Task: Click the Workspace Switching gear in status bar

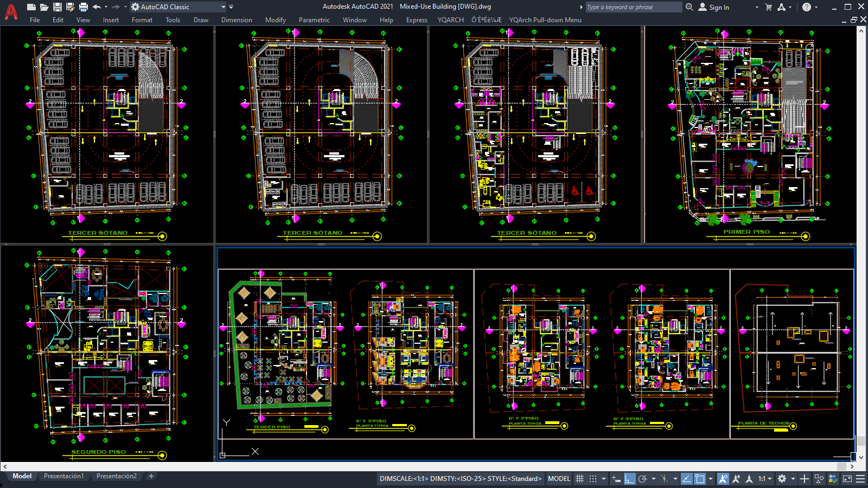Action: (x=782, y=479)
